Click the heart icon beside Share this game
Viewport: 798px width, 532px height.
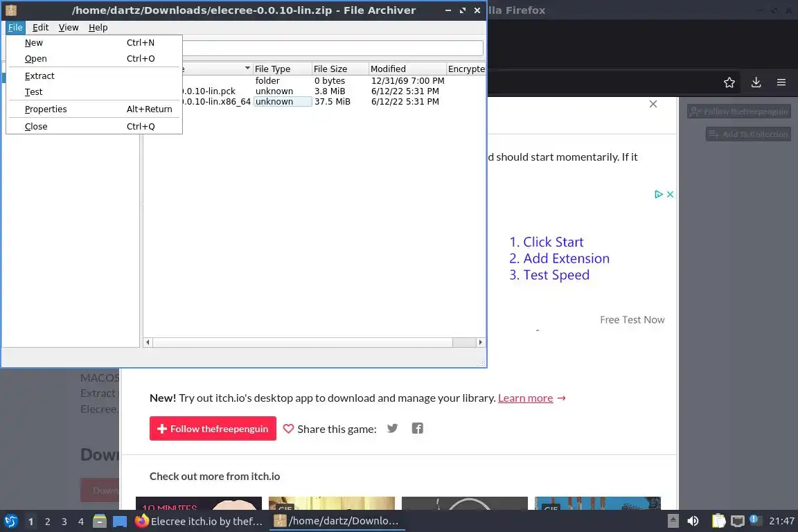coord(288,429)
